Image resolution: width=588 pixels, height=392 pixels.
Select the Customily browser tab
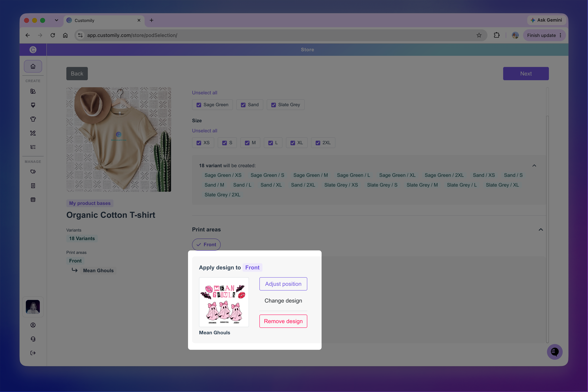[x=104, y=20]
